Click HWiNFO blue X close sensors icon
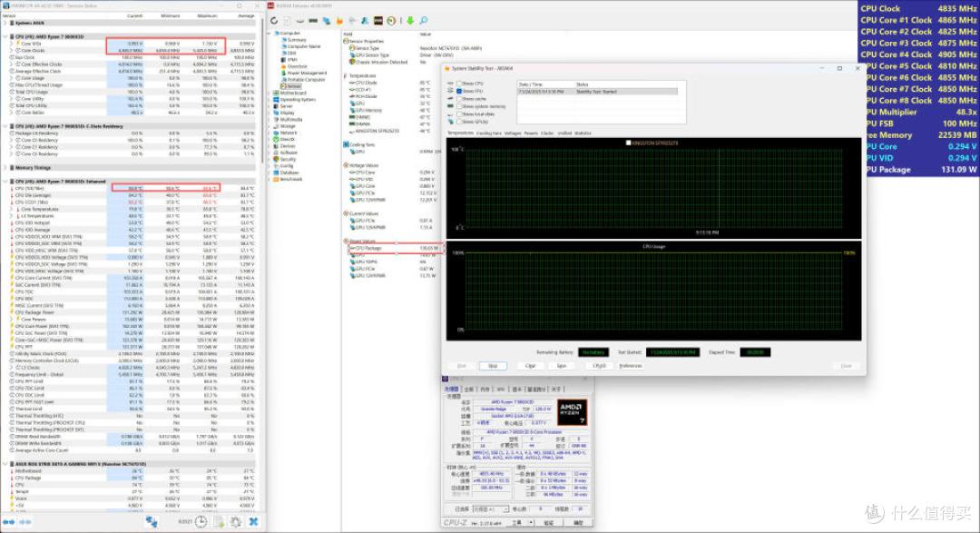 [x=254, y=522]
